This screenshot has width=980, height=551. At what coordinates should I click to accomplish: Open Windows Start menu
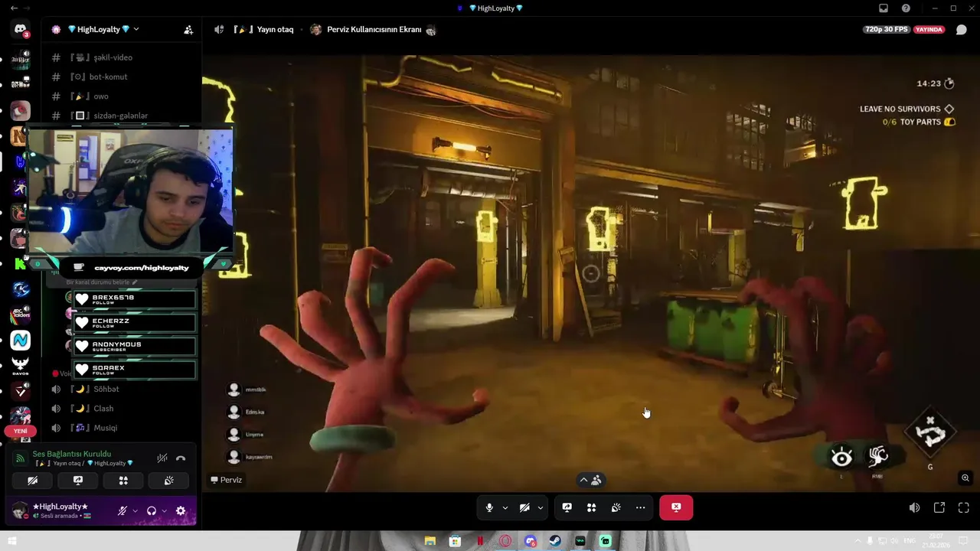tap(11, 541)
